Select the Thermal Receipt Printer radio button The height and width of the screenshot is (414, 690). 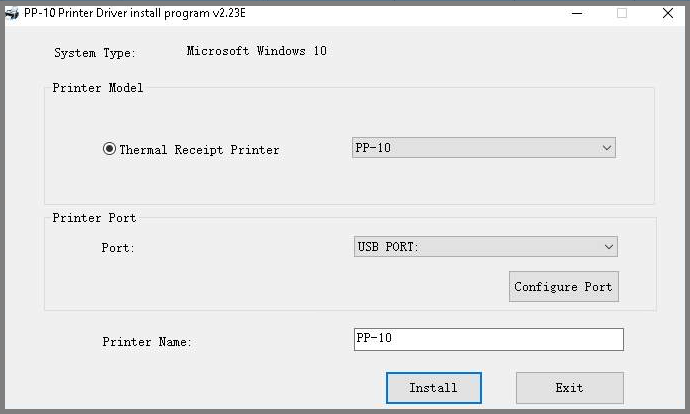pos(109,149)
